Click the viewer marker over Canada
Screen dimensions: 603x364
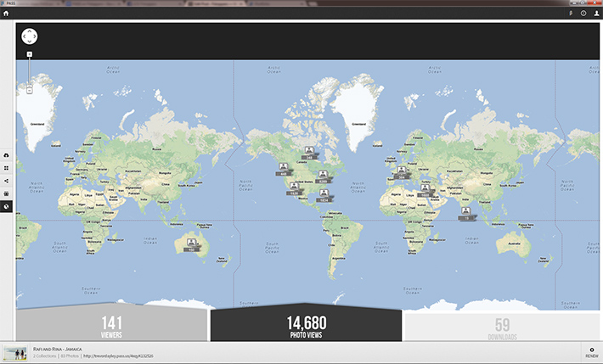(310, 153)
